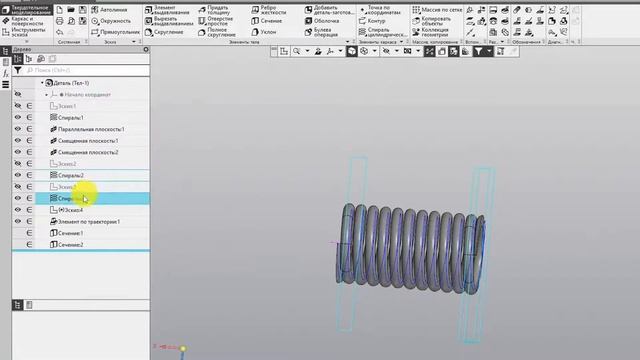640x360 pixels.
Task: Toggle the shaded cube display mode icon
Action: [x=351, y=51]
